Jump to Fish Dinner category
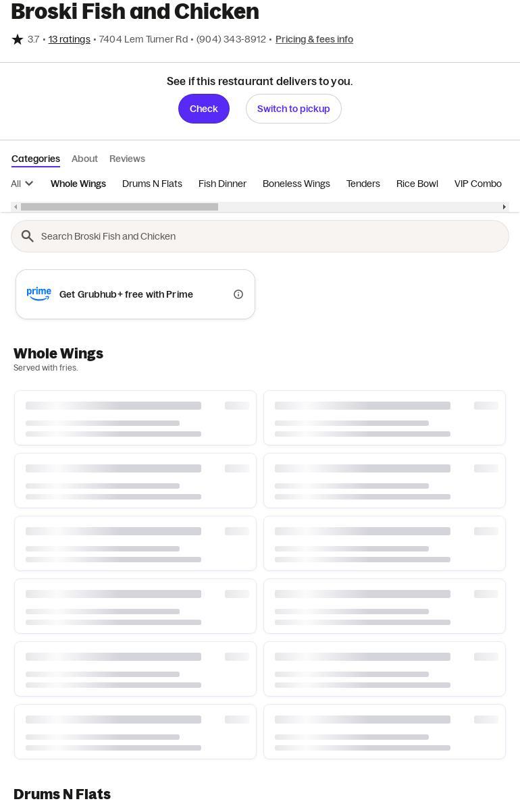 pos(222,184)
